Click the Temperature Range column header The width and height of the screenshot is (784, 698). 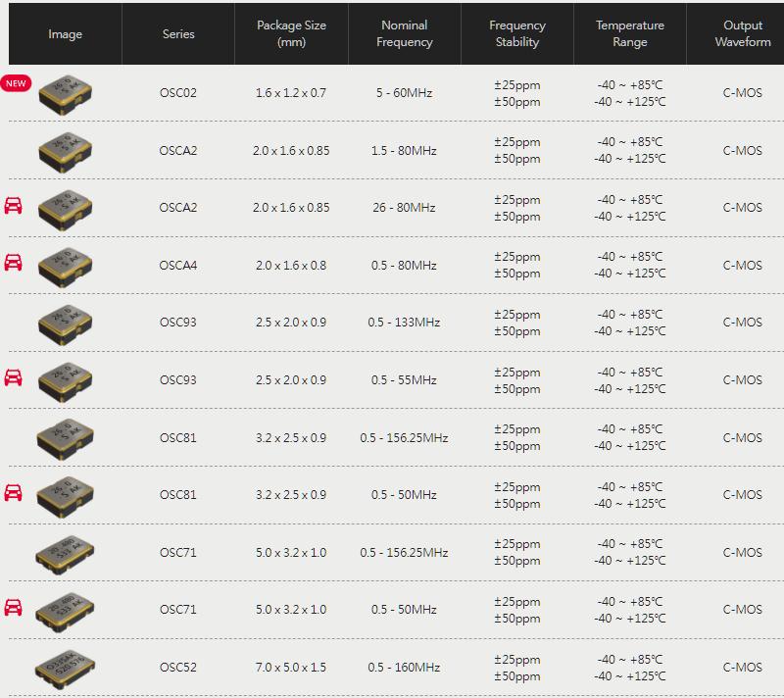[630, 34]
